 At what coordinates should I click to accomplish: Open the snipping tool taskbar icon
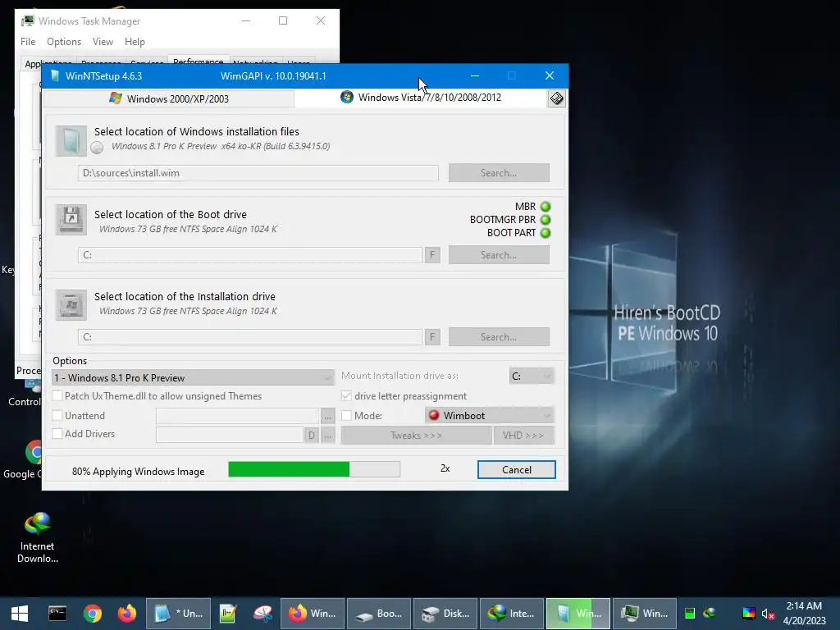click(262, 614)
